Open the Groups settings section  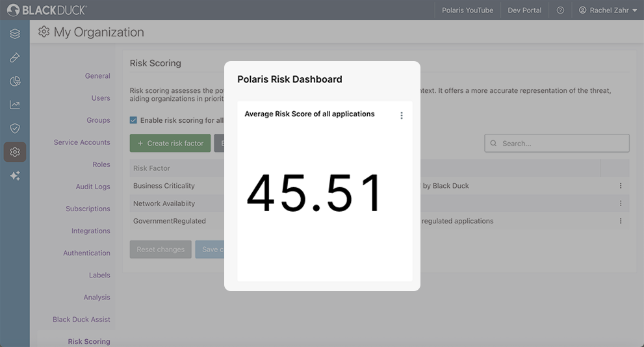98,120
